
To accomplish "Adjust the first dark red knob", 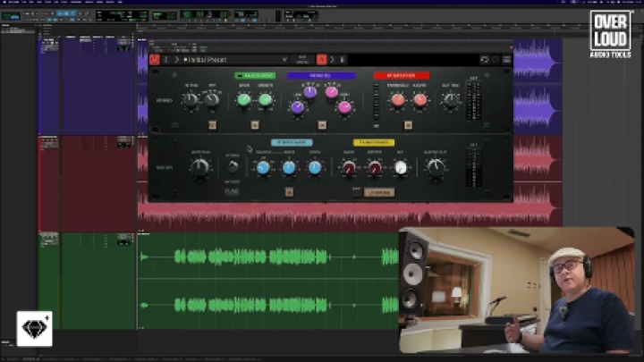I will click(349, 167).
